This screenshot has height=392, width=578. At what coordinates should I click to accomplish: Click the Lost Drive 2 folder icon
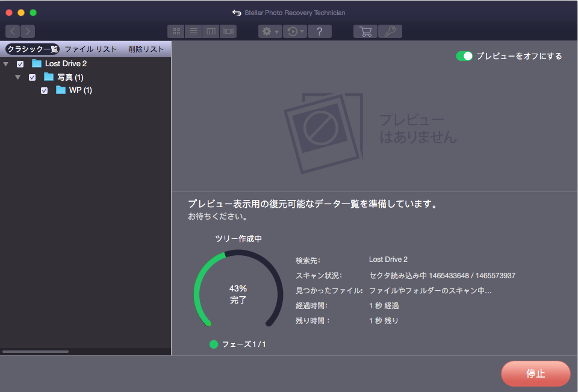[x=37, y=63]
